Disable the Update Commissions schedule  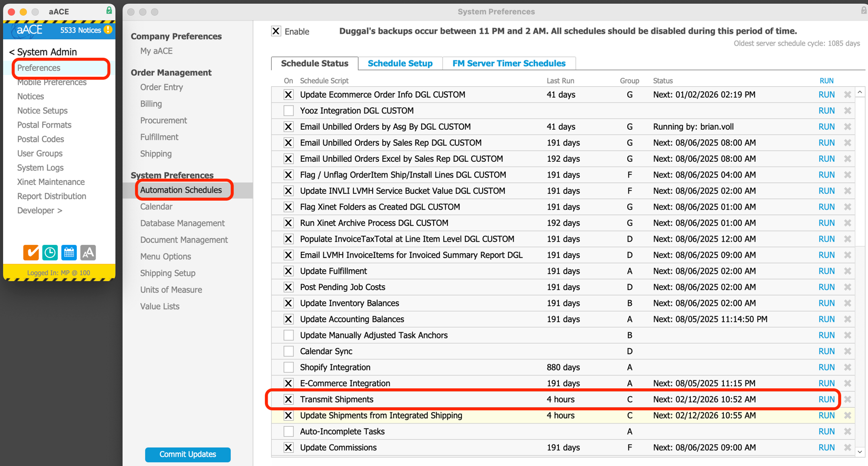(289, 448)
